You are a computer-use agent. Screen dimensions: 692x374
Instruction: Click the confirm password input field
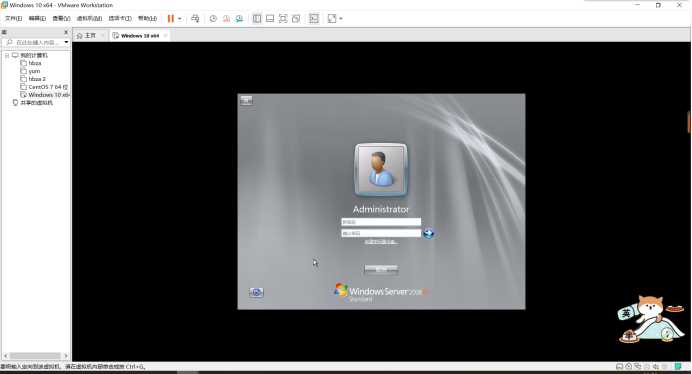(381, 233)
